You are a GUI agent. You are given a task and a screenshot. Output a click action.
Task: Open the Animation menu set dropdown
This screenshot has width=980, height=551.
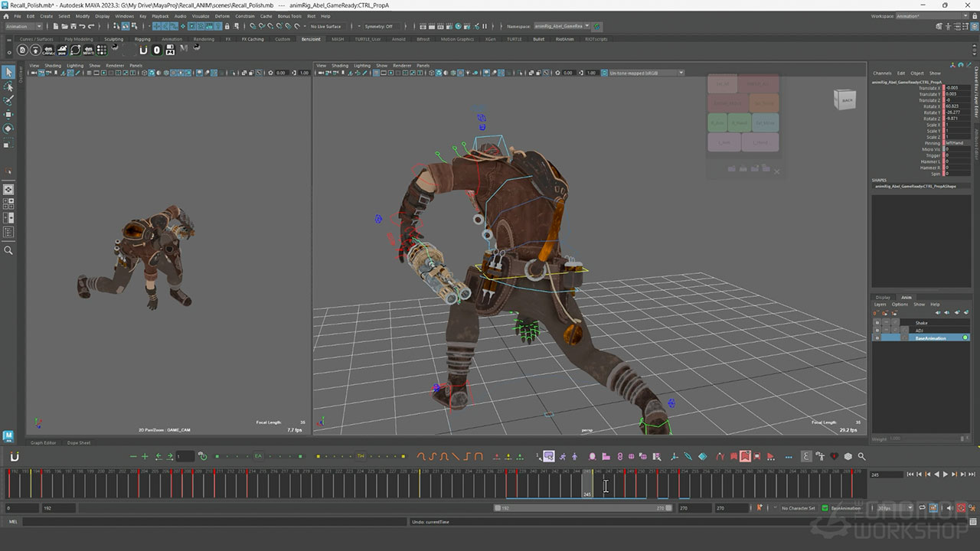coord(24,26)
